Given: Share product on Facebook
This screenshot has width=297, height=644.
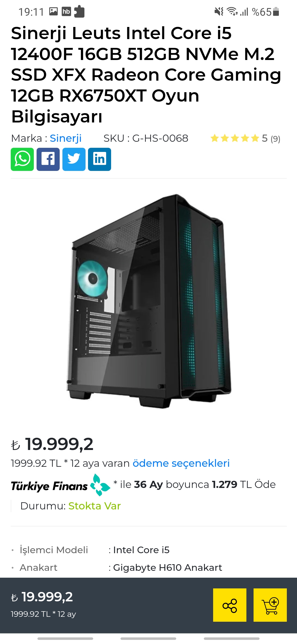Looking at the screenshot, I should point(48,159).
